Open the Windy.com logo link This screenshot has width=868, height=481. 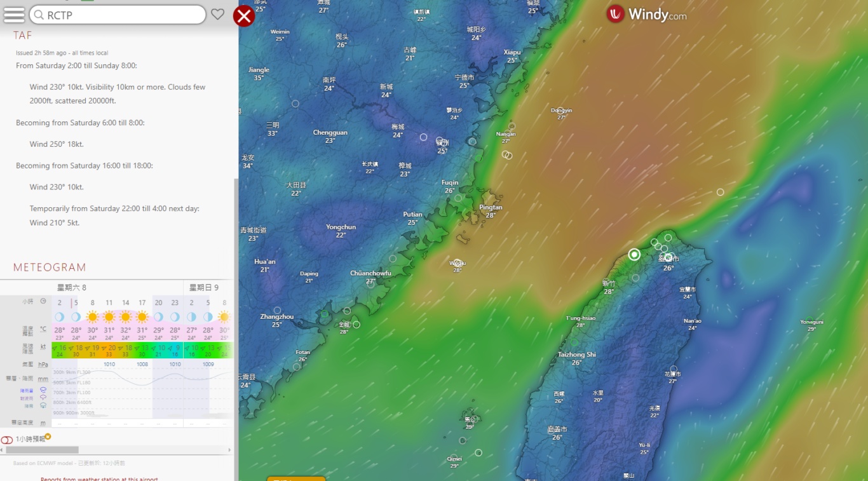pos(646,14)
